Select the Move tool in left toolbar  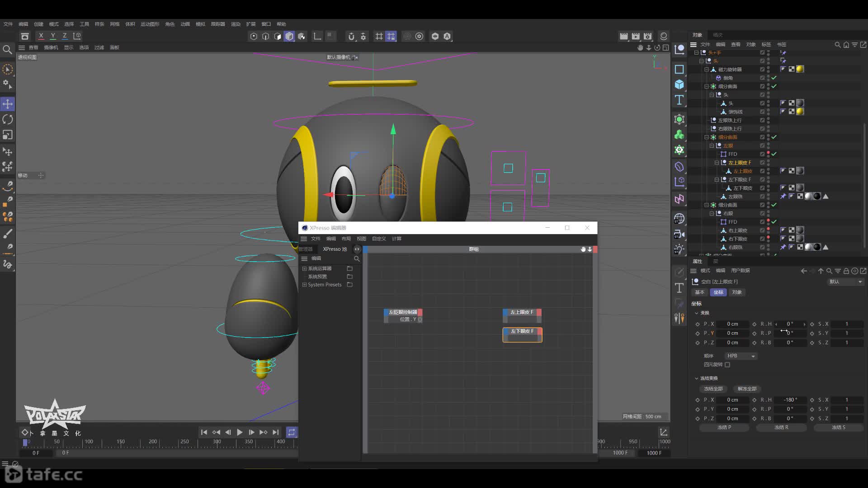pos(8,104)
